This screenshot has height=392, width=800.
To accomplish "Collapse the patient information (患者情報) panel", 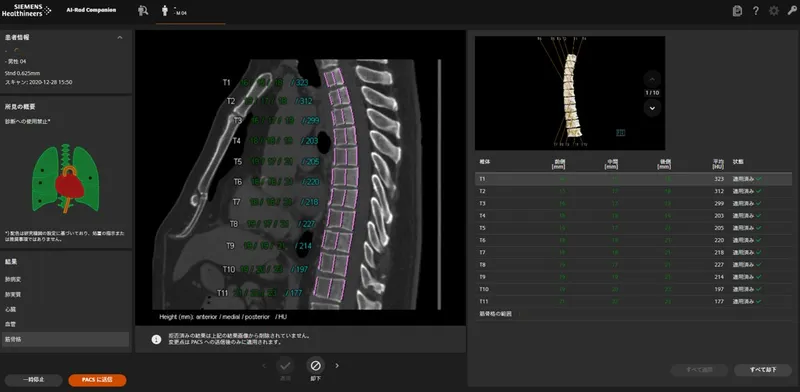I will (120, 37).
